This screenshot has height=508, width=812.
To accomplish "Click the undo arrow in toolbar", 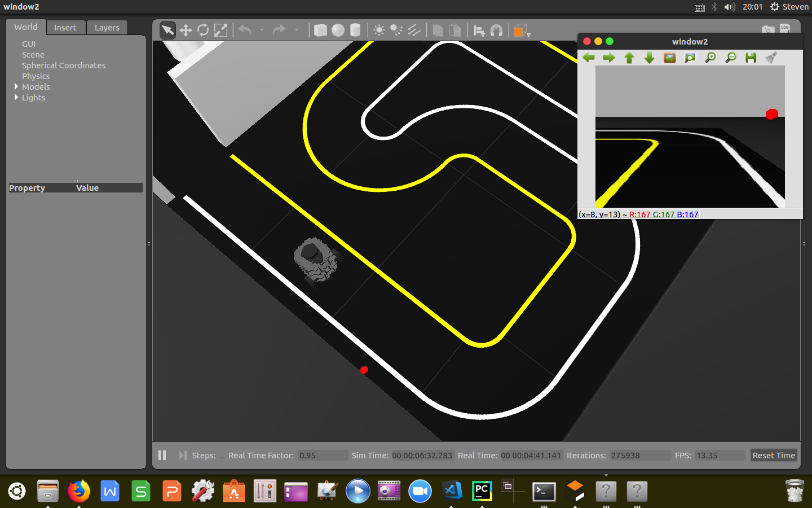I will point(245,30).
